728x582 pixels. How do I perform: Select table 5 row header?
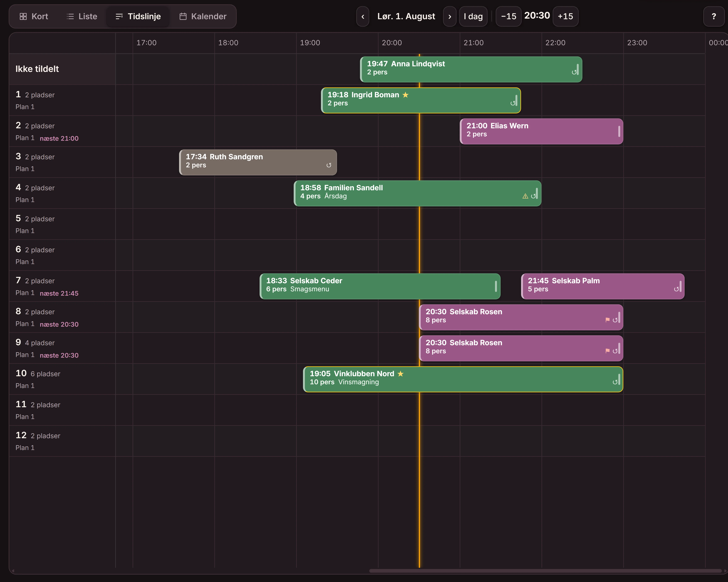click(62, 224)
